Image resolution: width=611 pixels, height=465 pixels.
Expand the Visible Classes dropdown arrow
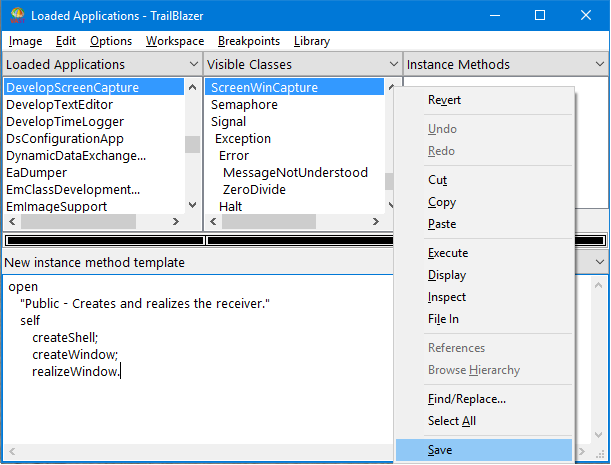tap(392, 64)
